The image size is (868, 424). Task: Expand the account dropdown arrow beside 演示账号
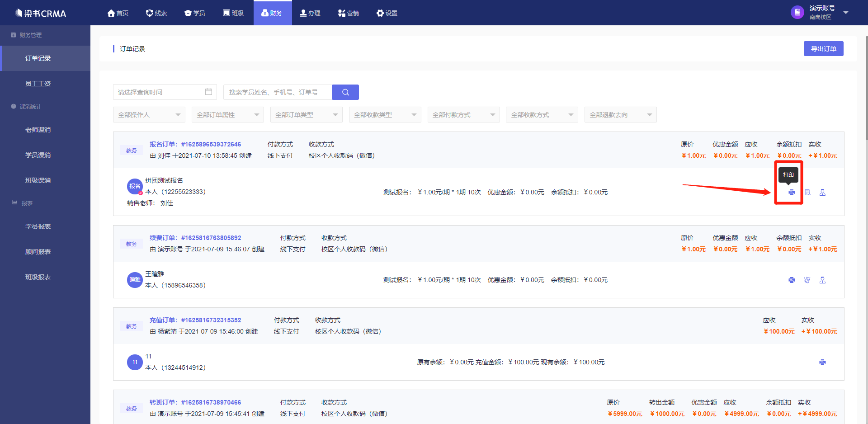pyautogui.click(x=846, y=13)
